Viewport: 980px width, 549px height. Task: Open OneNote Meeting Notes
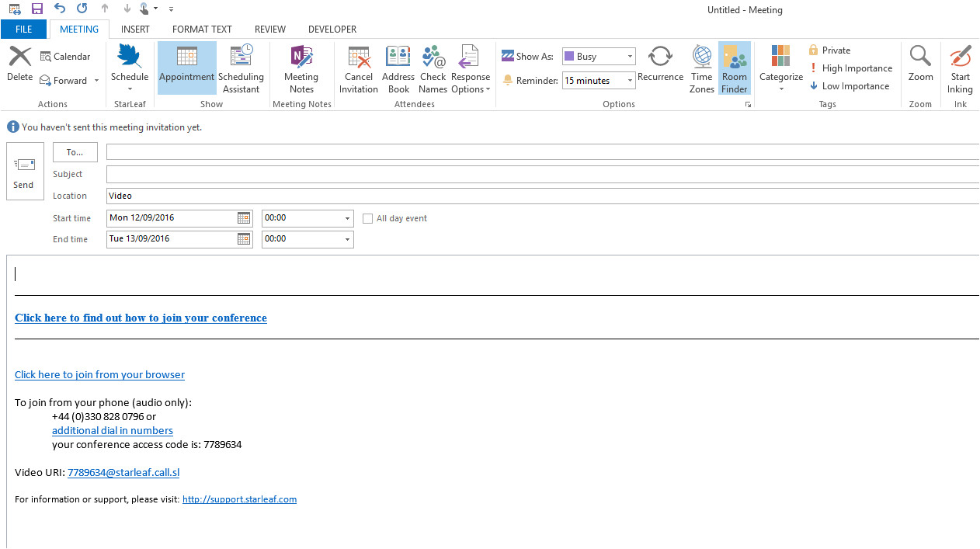301,68
